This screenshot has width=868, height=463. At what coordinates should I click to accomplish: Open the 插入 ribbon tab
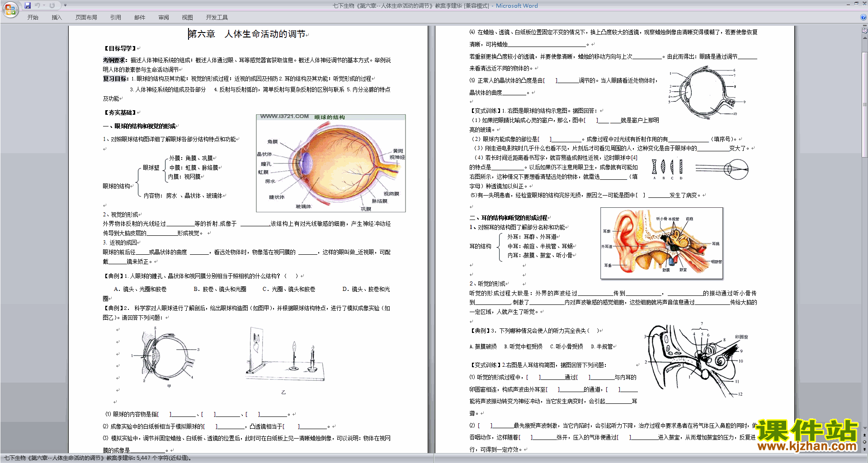coord(57,18)
